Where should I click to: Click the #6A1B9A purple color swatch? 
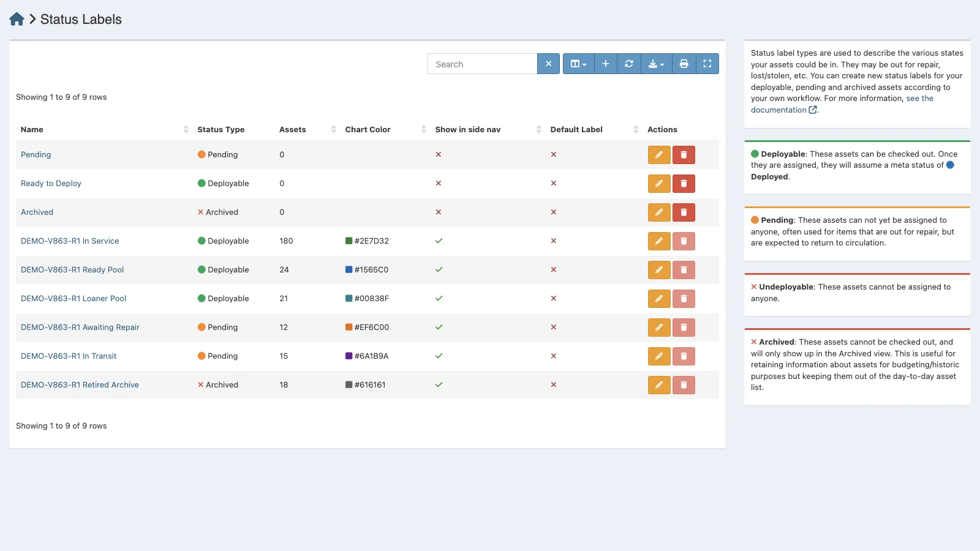tap(349, 356)
